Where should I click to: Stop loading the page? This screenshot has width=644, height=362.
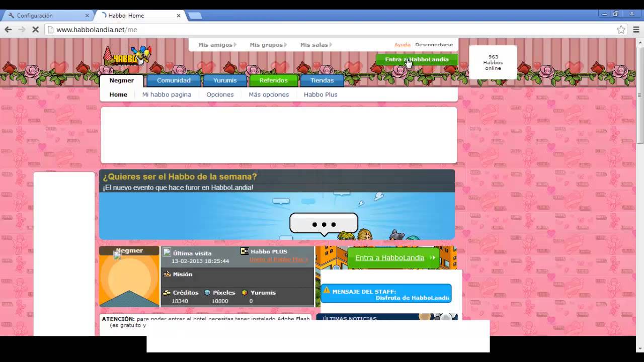(35, 30)
